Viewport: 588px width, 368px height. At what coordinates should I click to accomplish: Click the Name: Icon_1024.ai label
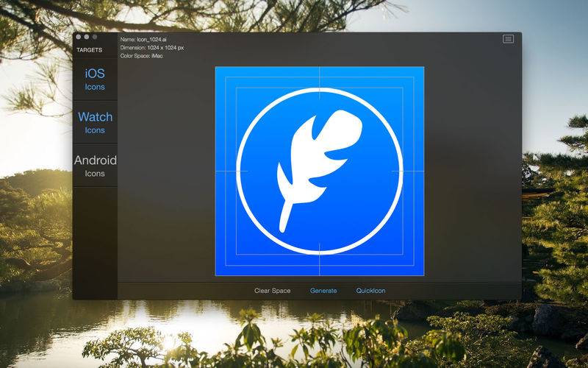tap(143, 40)
